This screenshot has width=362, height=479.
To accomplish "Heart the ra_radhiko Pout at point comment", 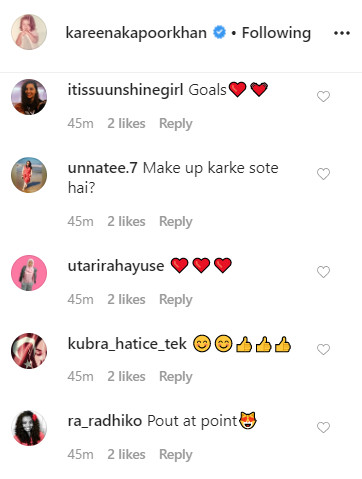I will tap(323, 427).
